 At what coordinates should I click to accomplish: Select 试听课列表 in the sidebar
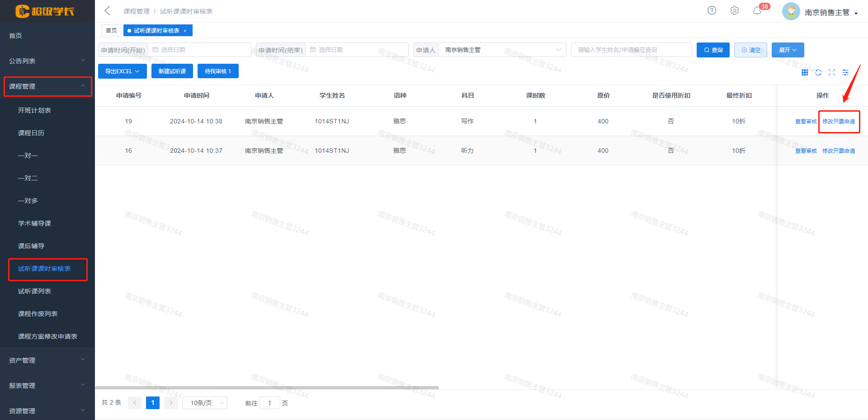pyautogui.click(x=34, y=291)
